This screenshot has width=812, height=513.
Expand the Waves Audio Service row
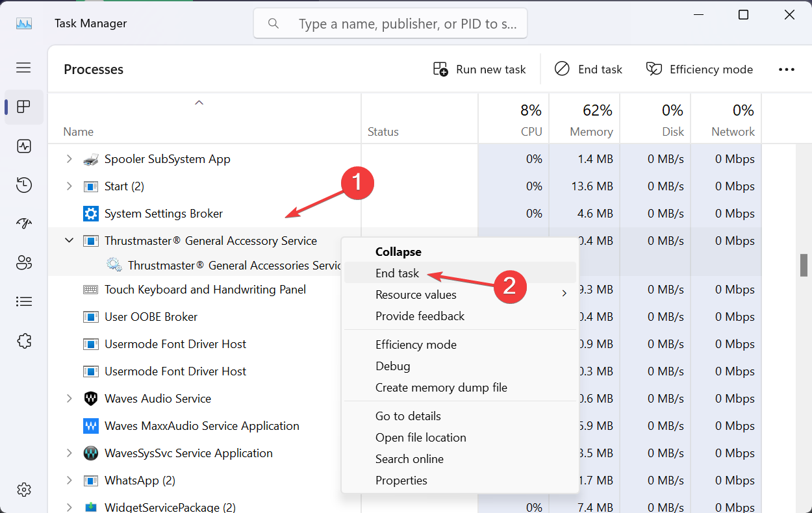[x=69, y=399]
